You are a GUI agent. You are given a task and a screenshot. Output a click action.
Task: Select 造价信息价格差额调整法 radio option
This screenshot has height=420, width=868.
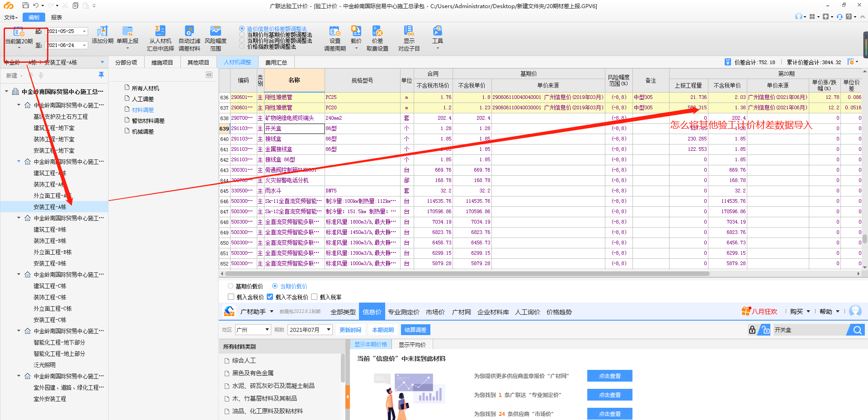click(x=242, y=28)
